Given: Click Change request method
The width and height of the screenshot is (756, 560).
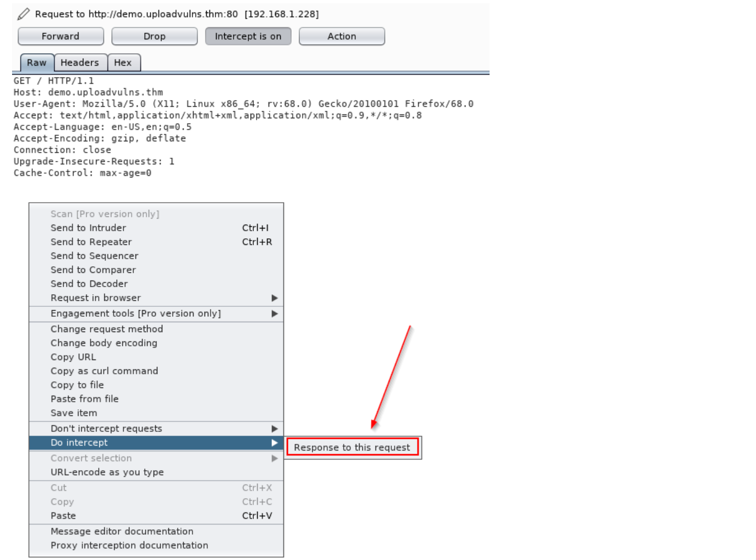Looking at the screenshot, I should 107,329.
